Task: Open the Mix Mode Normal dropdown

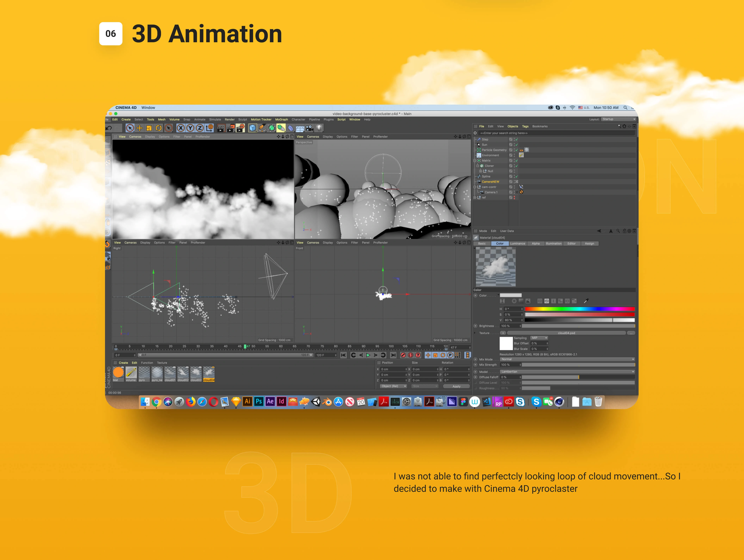Action: (x=567, y=360)
